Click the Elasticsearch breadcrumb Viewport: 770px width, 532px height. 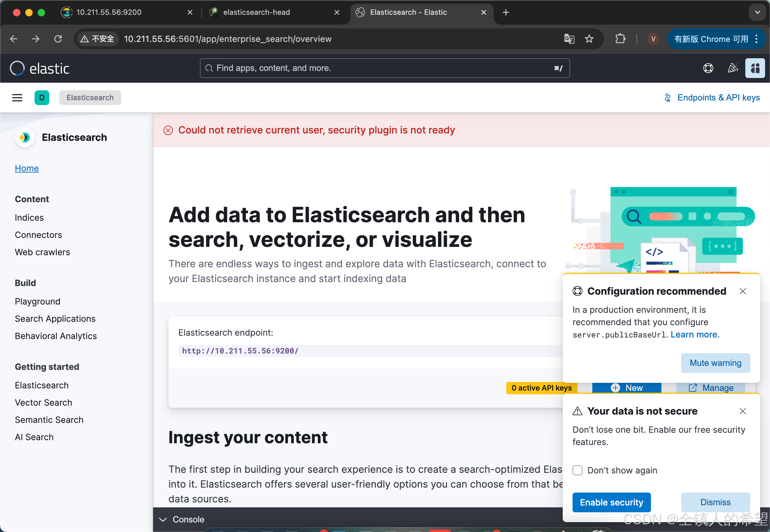pos(90,98)
